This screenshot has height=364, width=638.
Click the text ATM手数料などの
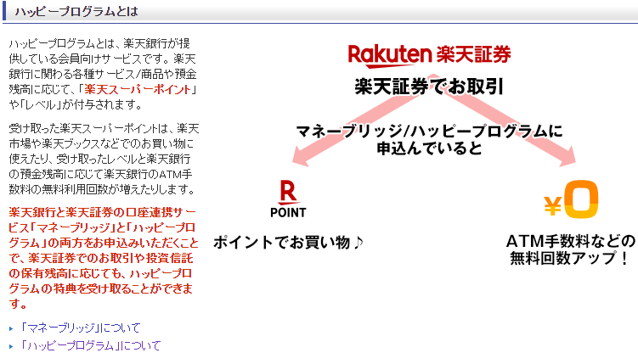coord(570,241)
